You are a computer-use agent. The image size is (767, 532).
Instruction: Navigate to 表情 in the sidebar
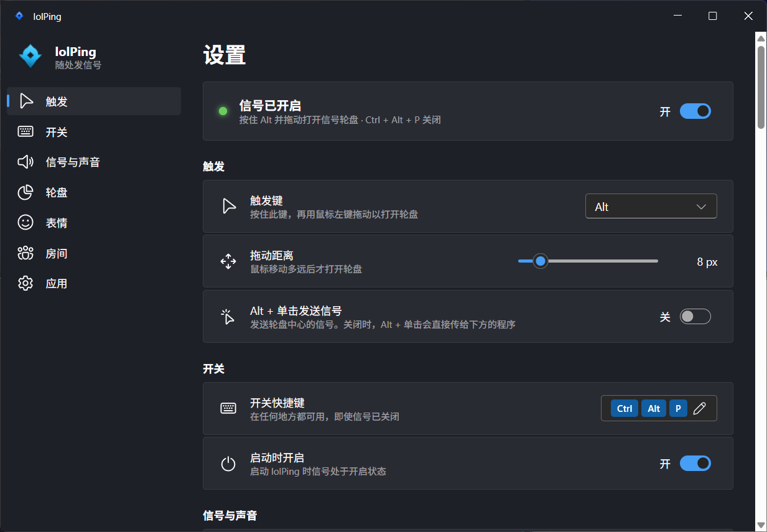click(x=94, y=222)
